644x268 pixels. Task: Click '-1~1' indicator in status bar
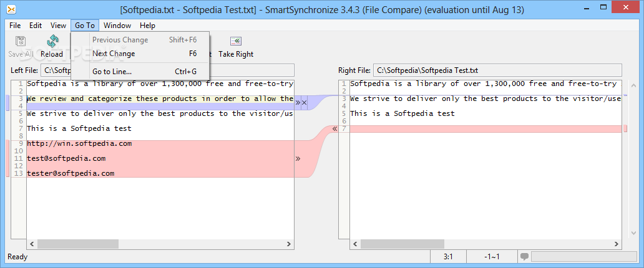point(492,257)
